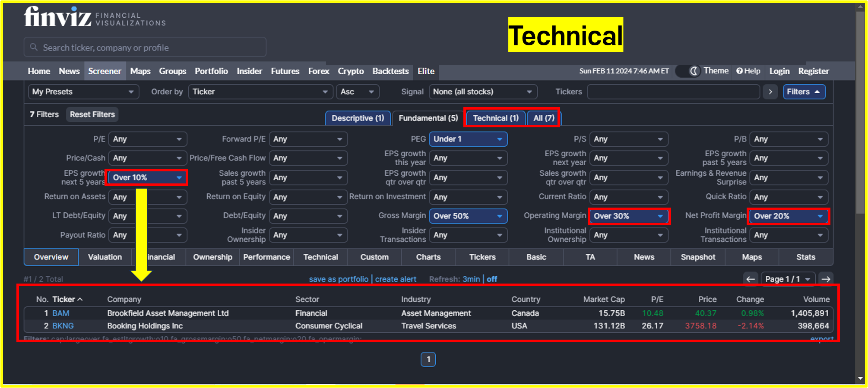Select the Charts view tab

(x=428, y=257)
